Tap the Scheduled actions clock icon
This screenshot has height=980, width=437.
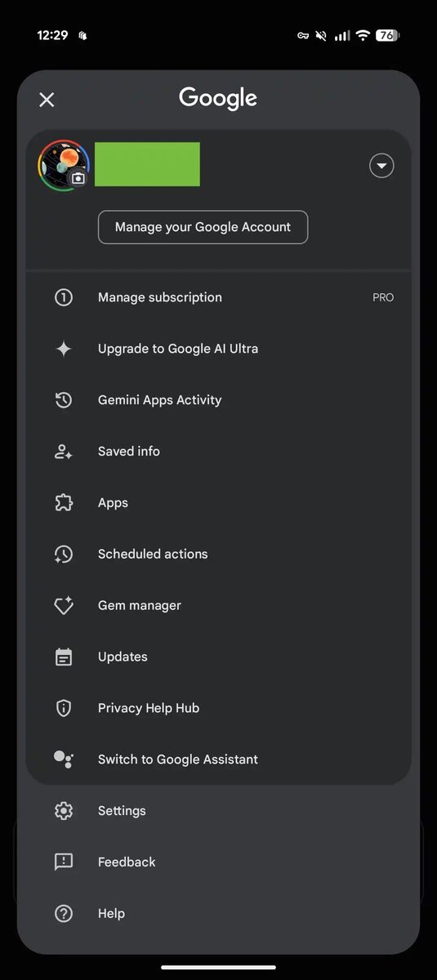(64, 554)
